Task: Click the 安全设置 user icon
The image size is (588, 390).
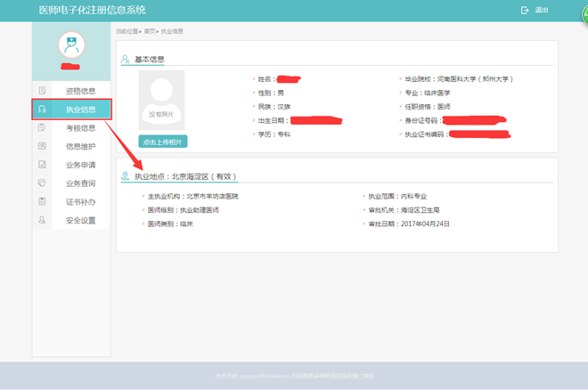Action: (42, 220)
